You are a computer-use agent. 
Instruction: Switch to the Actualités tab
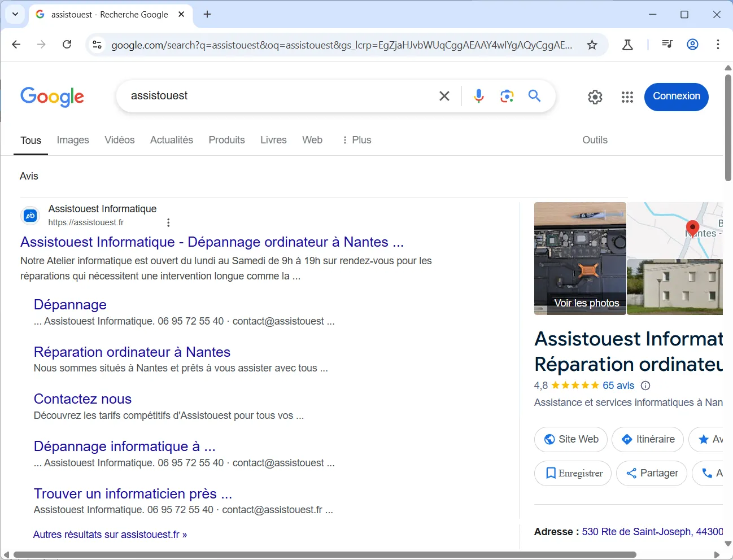coord(172,140)
